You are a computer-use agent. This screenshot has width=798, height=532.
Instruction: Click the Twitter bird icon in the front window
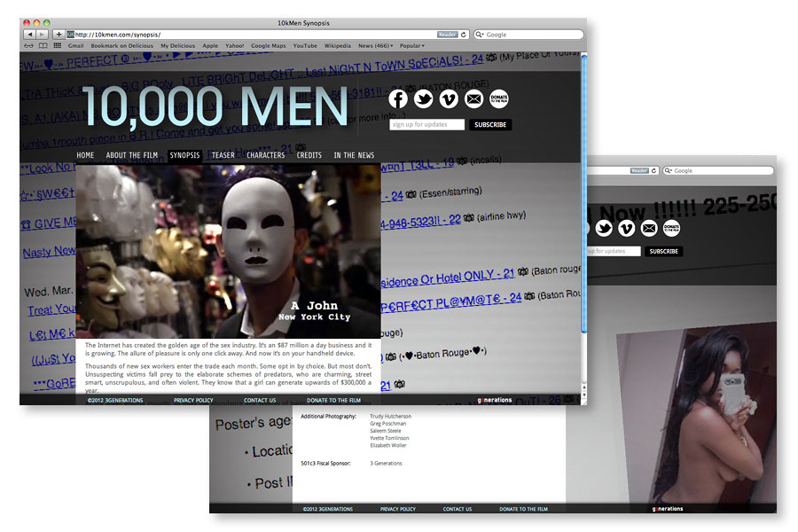[x=424, y=99]
